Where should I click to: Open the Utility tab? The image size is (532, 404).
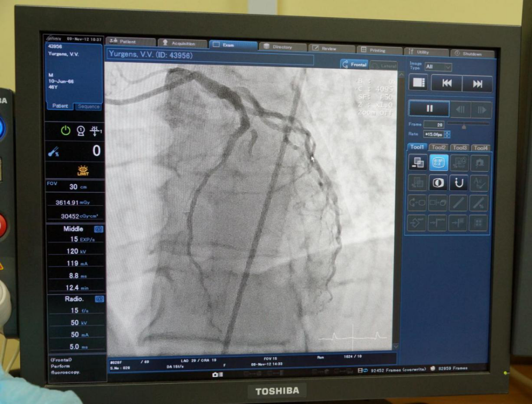coord(426,52)
